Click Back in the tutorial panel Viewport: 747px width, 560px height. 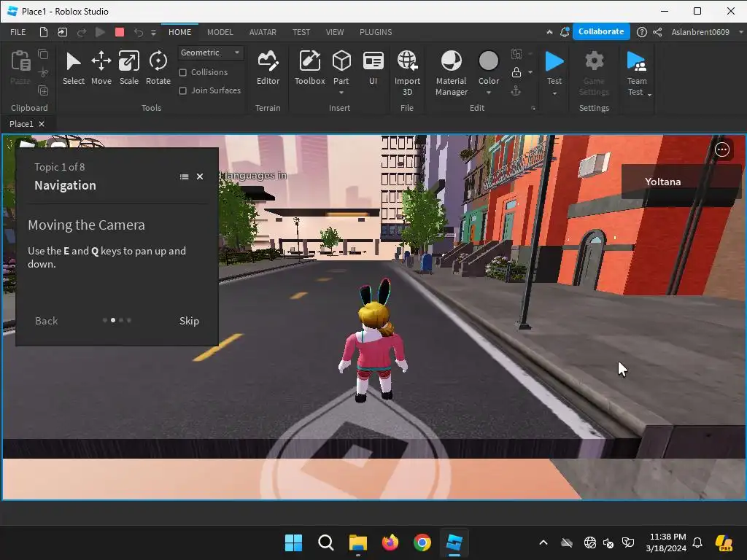click(x=46, y=321)
